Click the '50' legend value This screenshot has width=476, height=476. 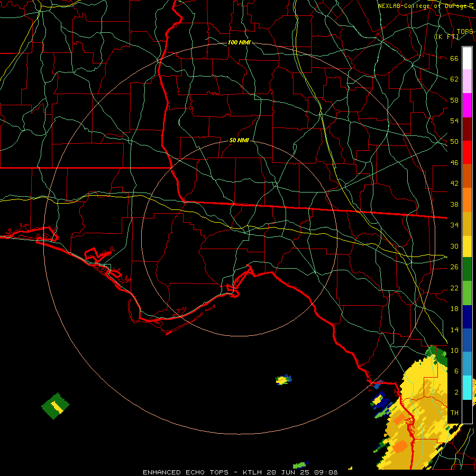[x=454, y=142]
